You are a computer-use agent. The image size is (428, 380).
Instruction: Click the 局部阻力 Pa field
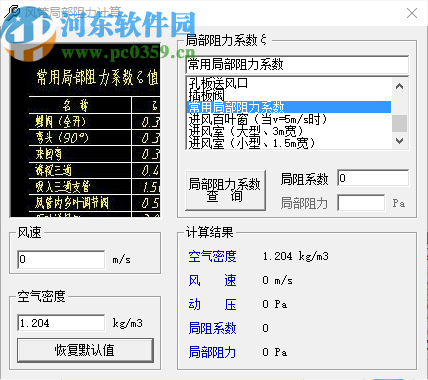coord(361,203)
